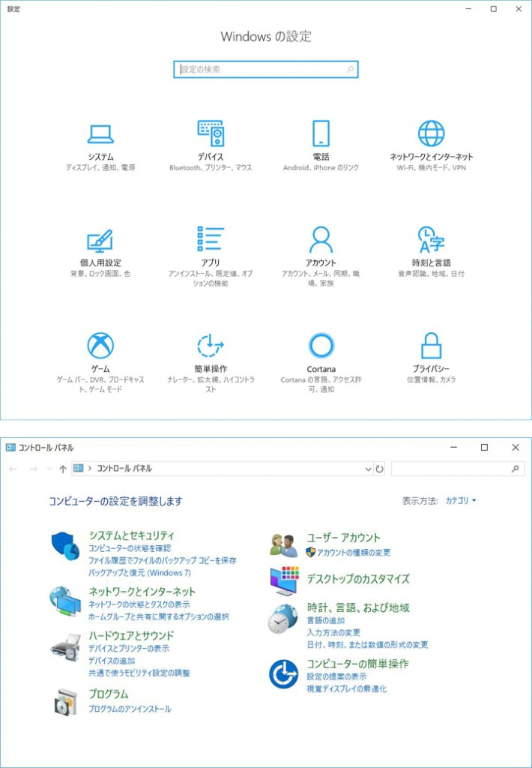Image resolution: width=532 pixels, height=768 pixels.
Task: Open ハードウェアとサウンド category link
Action: 131,635
